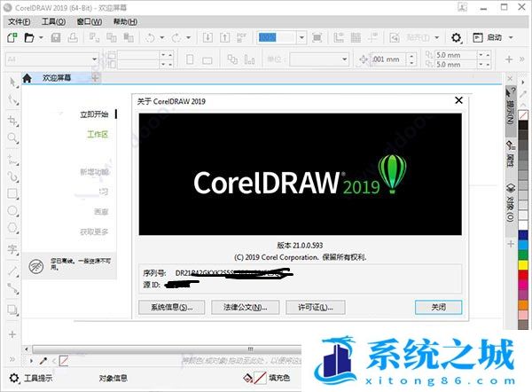
Task: Click the Eyedropper icon near palette bar
Action: [43, 361]
